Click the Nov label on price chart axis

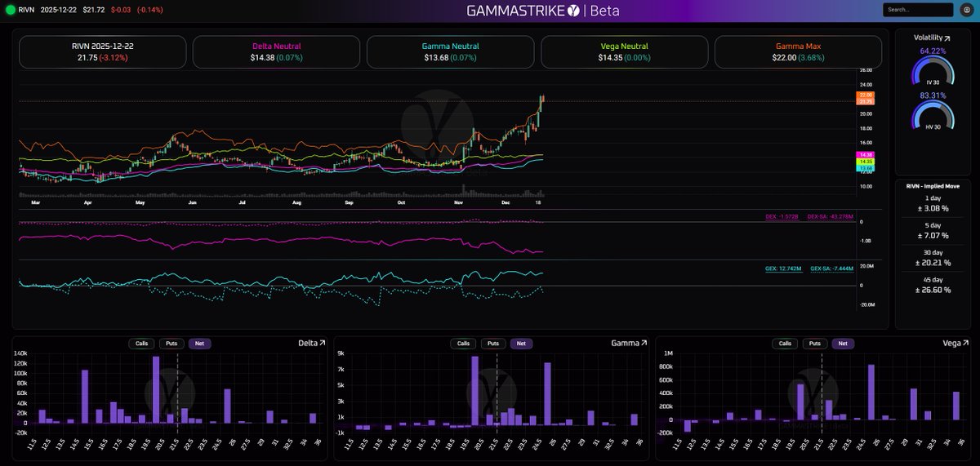tap(458, 202)
